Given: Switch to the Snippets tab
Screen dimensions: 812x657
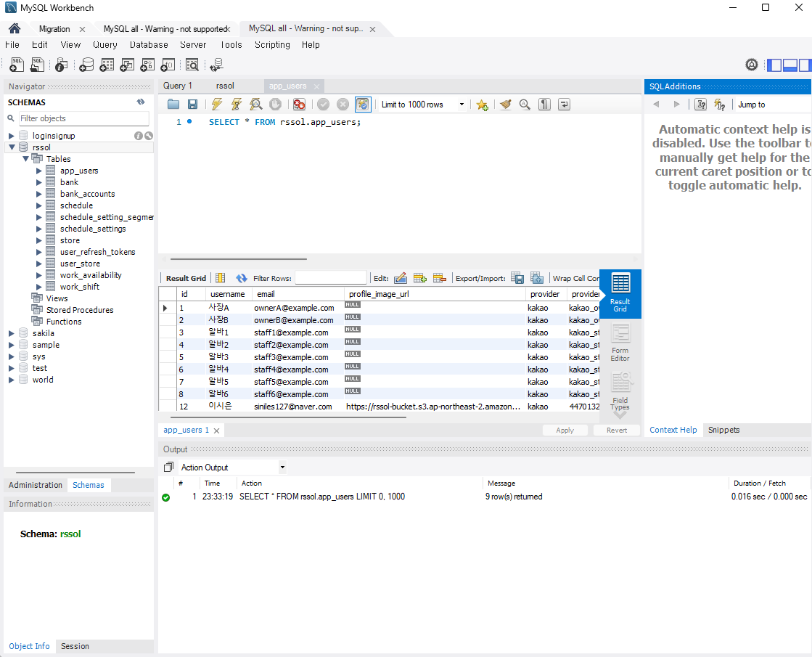Looking at the screenshot, I should click(723, 430).
